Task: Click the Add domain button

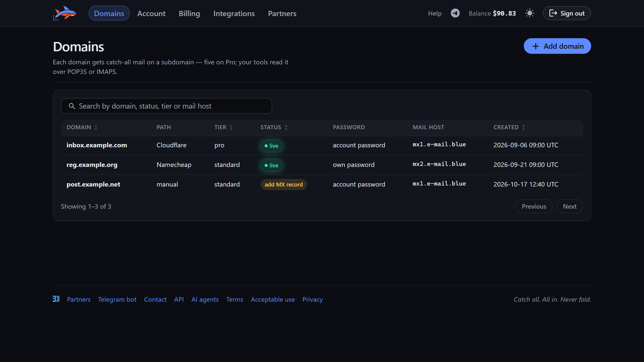Action: [x=557, y=46]
